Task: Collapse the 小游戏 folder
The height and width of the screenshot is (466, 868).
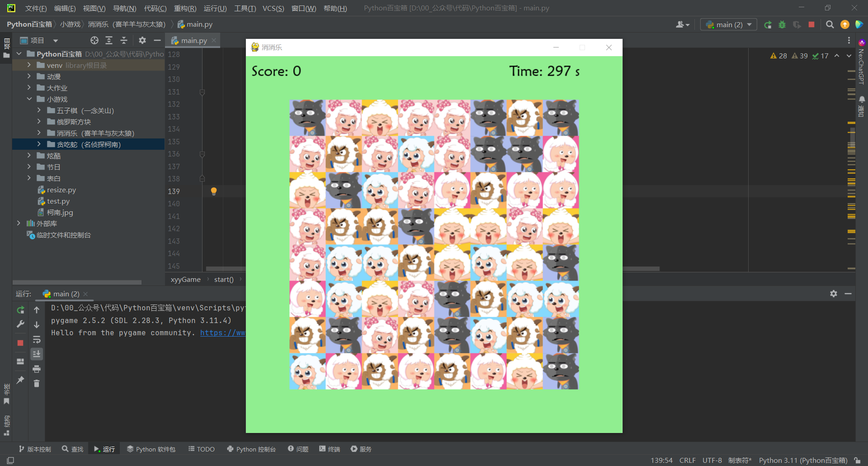Action: [29, 99]
